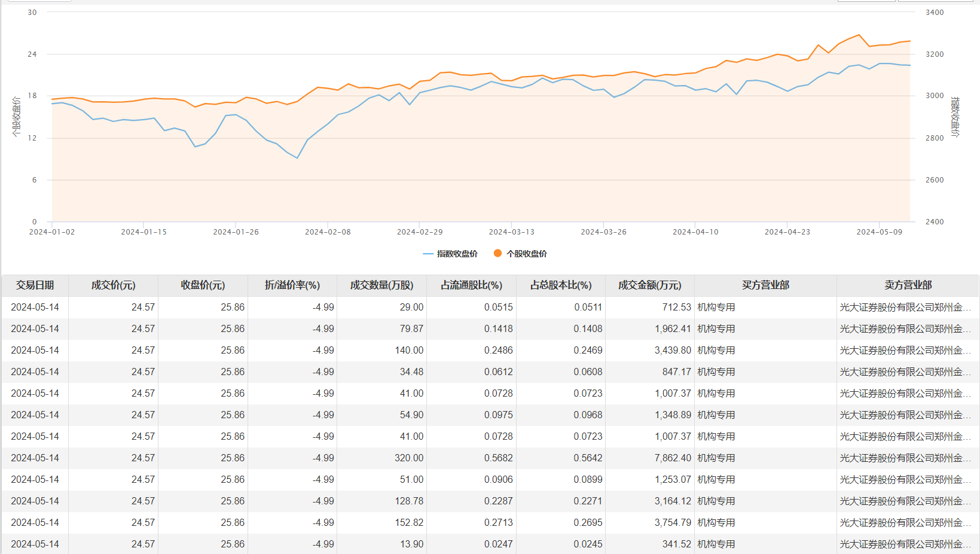
Task: Click the 成交金额(万元) column header
Action: click(649, 285)
